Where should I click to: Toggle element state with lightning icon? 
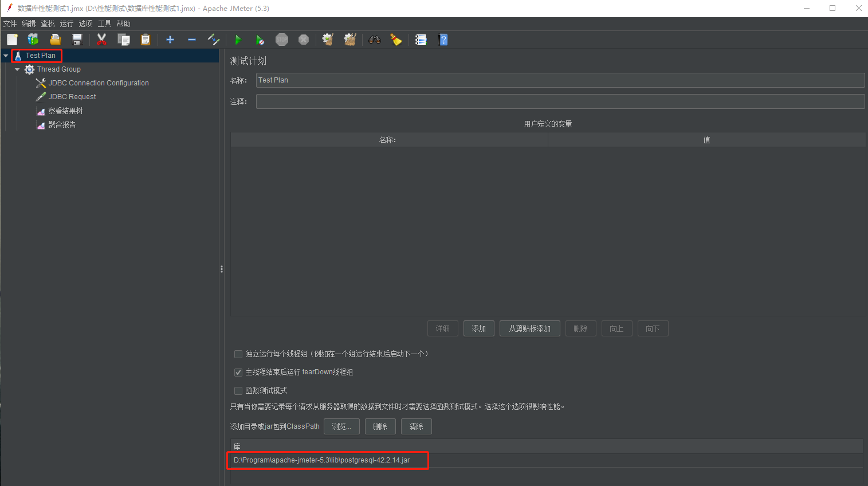coord(214,40)
